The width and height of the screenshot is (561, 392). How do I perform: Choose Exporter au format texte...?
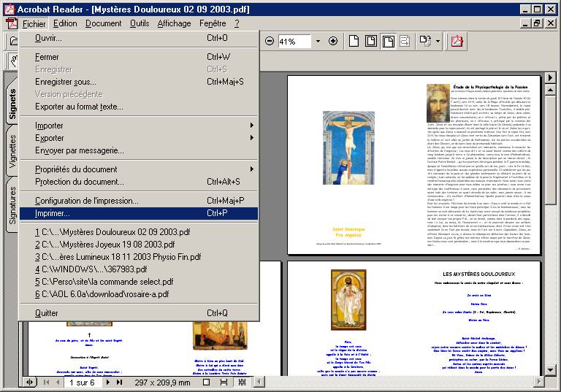click(x=139, y=107)
